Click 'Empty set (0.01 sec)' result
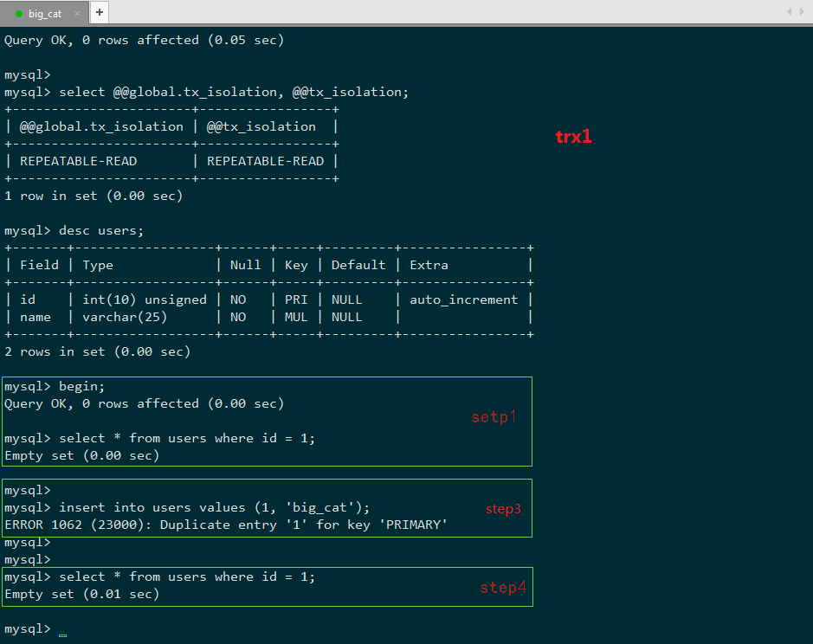The width and height of the screenshot is (813, 644). coord(82,594)
